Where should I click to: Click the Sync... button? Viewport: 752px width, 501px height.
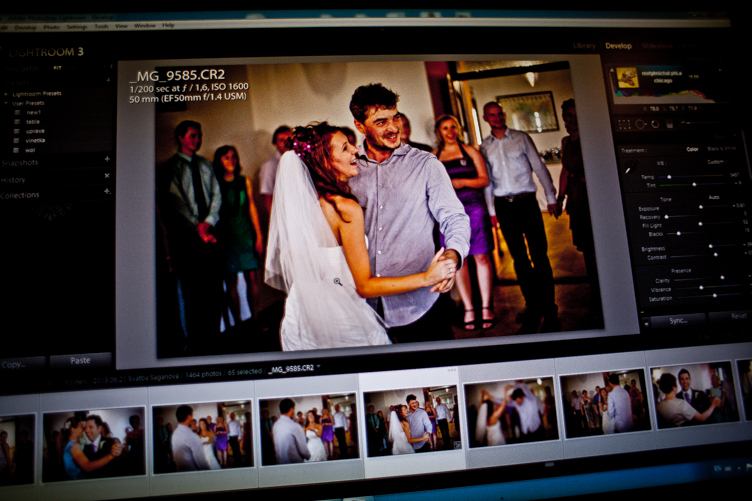coord(677,321)
